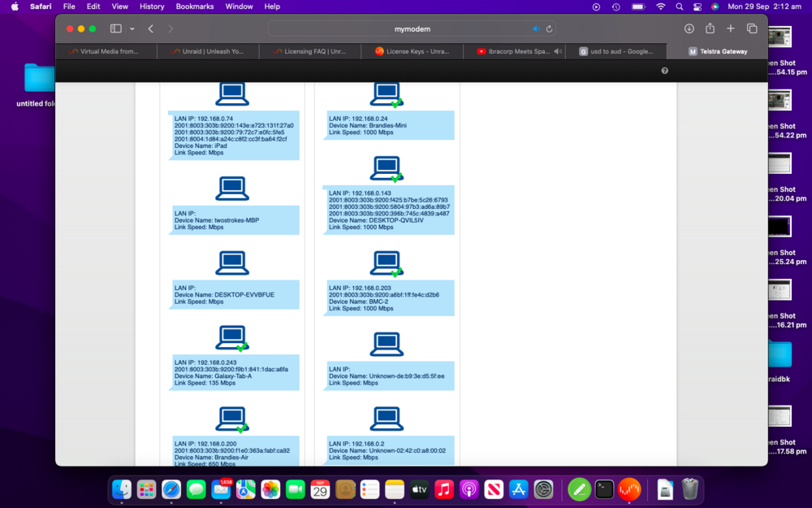812x508 pixels.
Task: Click the gateway help question mark icon
Action: tap(664, 71)
